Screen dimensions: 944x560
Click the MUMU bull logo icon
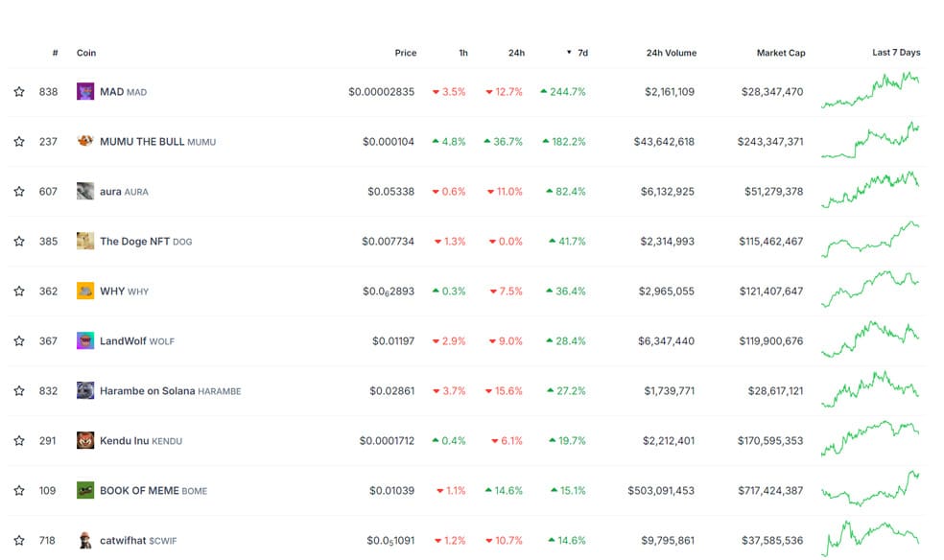(85, 141)
